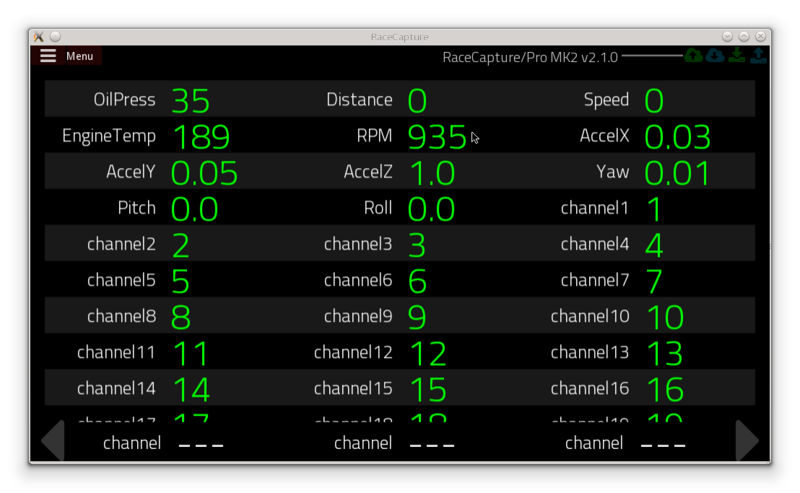Select the channel8 gauge
This screenshot has height=493, width=800.
[x=163, y=317]
